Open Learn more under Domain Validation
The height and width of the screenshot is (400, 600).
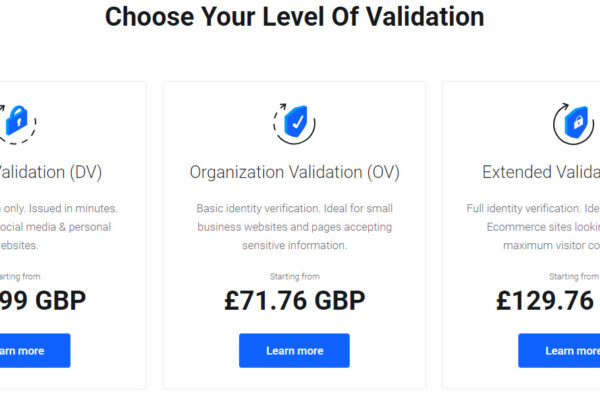(x=35, y=351)
